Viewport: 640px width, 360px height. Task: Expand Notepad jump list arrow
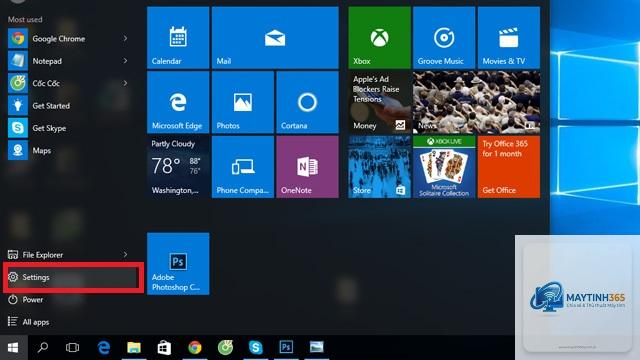coord(125,61)
